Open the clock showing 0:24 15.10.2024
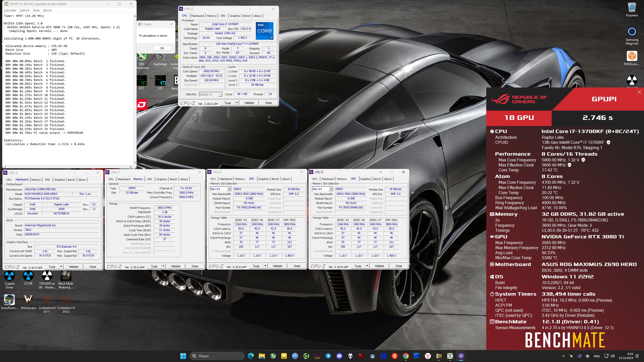This screenshot has height=362, width=644. coord(626,356)
